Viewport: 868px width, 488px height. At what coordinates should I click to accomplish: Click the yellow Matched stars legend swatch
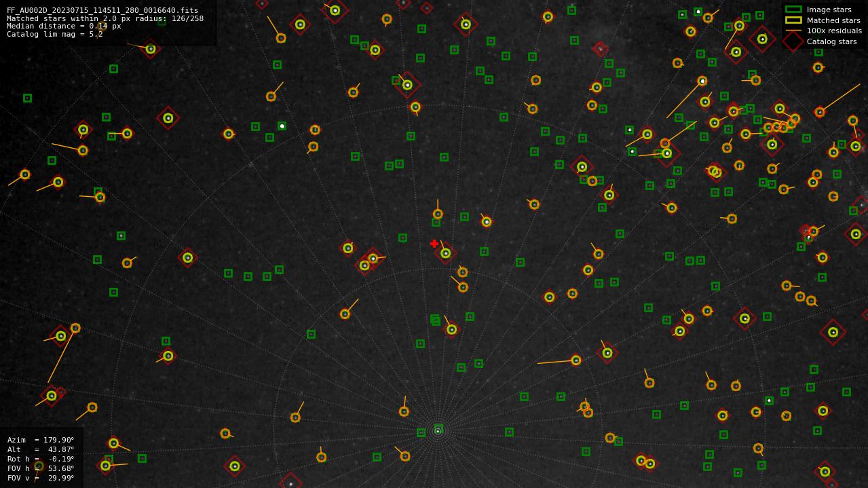tap(793, 20)
